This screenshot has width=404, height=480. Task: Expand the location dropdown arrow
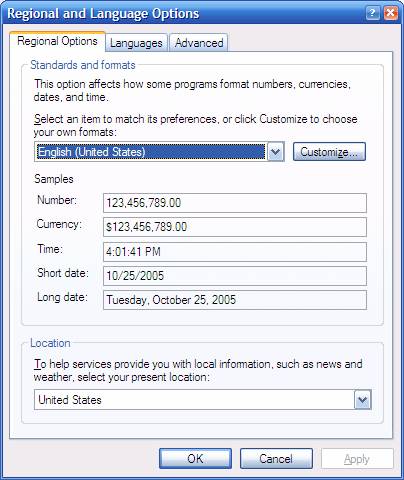coord(362,400)
